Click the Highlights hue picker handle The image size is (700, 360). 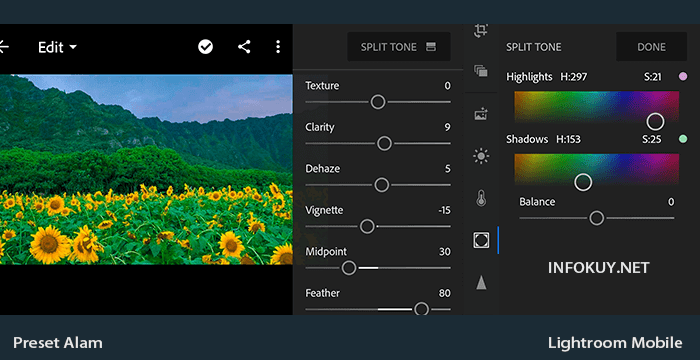(655, 121)
